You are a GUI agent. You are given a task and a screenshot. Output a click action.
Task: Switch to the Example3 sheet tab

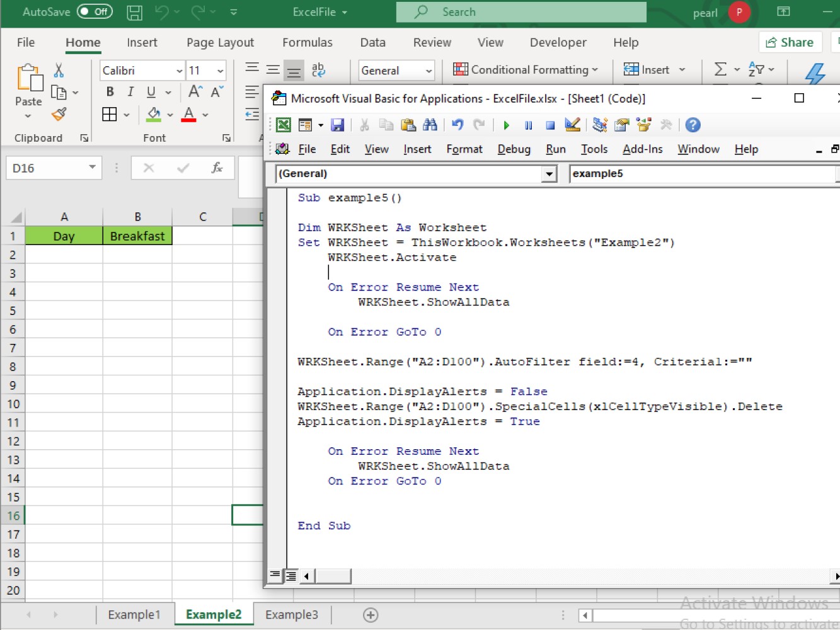click(291, 614)
